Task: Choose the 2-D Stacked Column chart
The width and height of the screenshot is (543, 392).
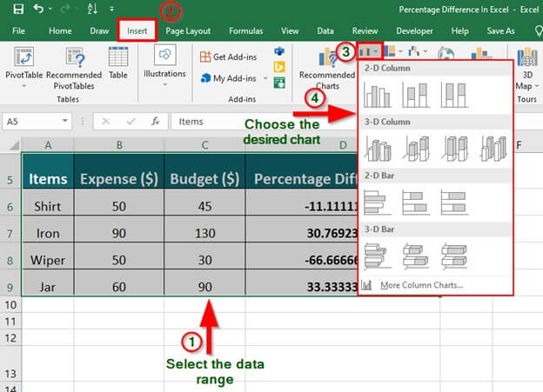Action: 416,95
